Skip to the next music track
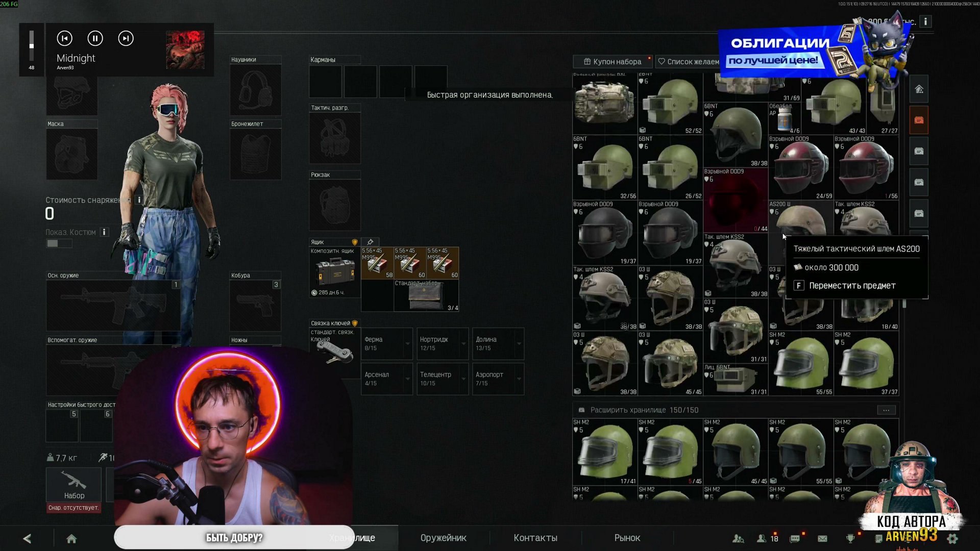Viewport: 980px width, 551px height. [126, 38]
